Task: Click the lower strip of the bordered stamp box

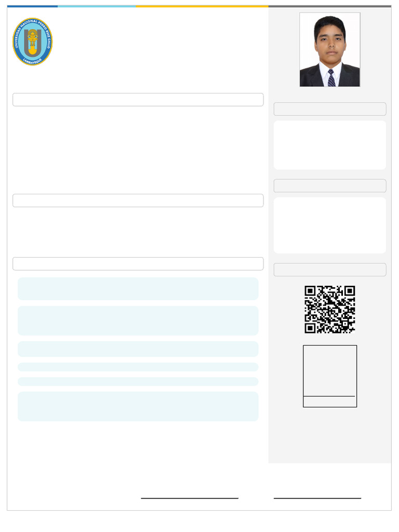Action: [x=330, y=402]
